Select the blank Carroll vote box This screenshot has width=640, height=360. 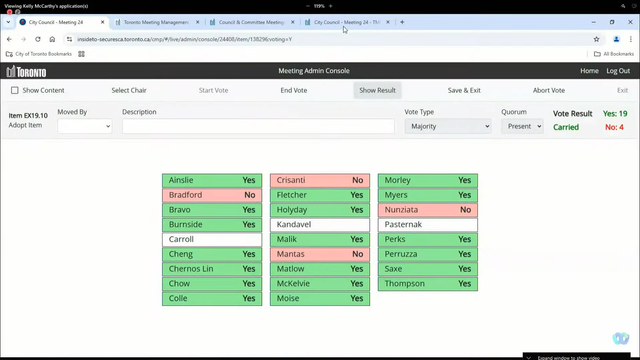coord(212,239)
